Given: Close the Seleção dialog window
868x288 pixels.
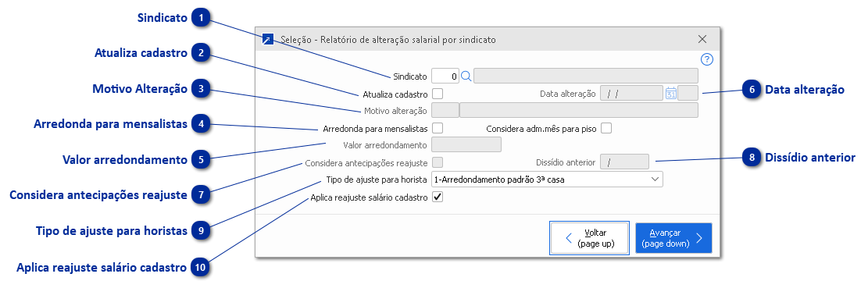Looking at the screenshot, I should pos(702,39).
